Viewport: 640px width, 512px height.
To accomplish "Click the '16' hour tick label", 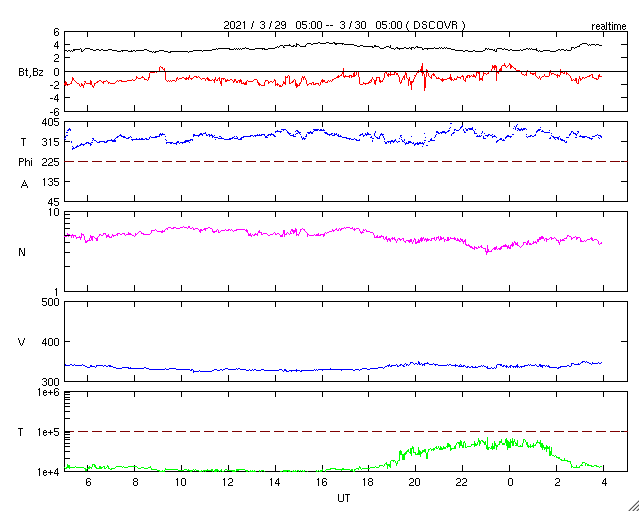I will 322,483.
